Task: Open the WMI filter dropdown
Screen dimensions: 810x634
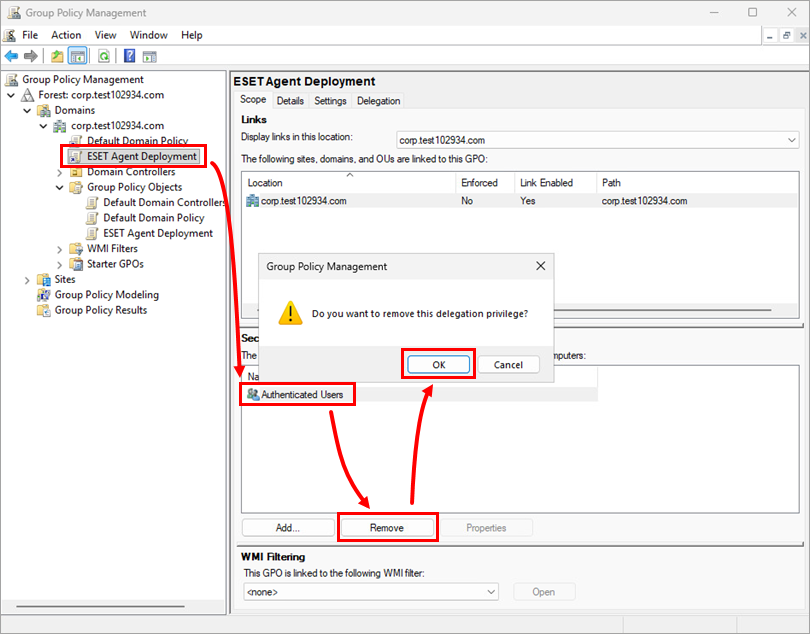Action: pos(490,592)
